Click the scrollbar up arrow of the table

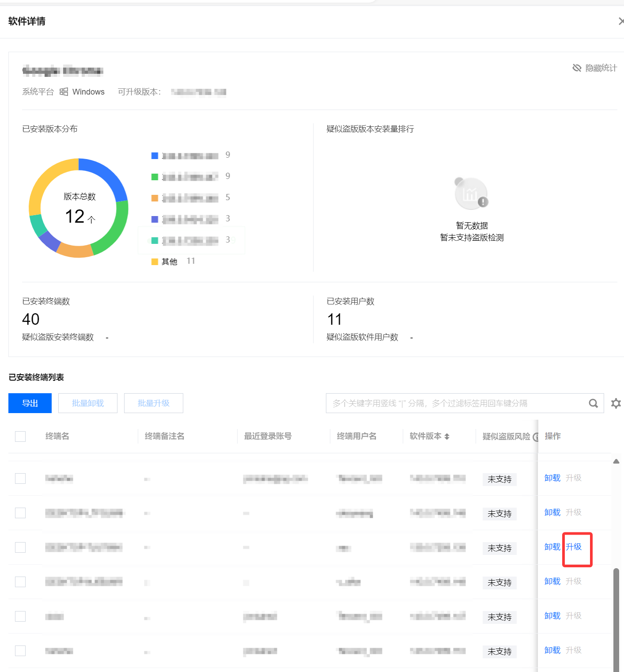coord(616,461)
